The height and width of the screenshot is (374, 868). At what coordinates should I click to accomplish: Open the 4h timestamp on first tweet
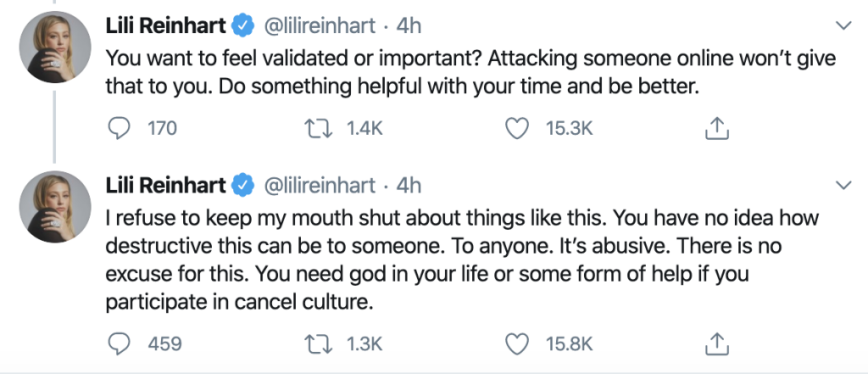point(409,25)
